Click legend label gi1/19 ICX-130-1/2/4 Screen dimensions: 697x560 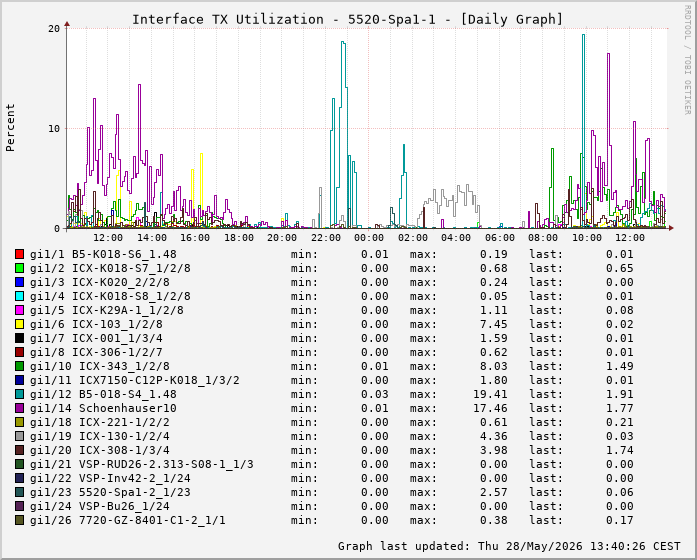click(100, 436)
